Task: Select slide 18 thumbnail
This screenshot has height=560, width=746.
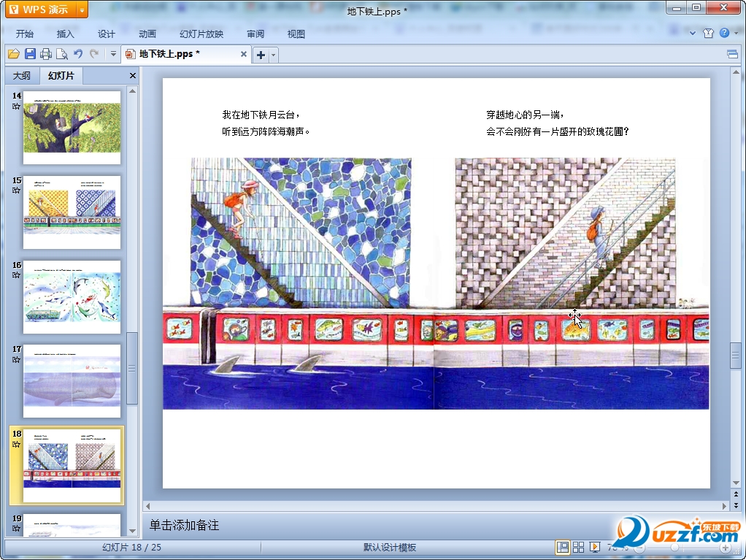Action: tap(72, 465)
